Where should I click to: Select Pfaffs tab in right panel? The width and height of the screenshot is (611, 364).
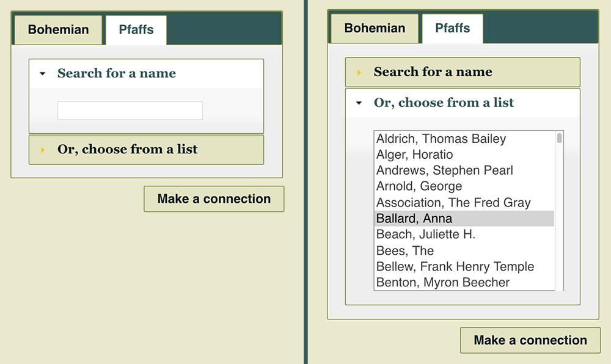[452, 29]
